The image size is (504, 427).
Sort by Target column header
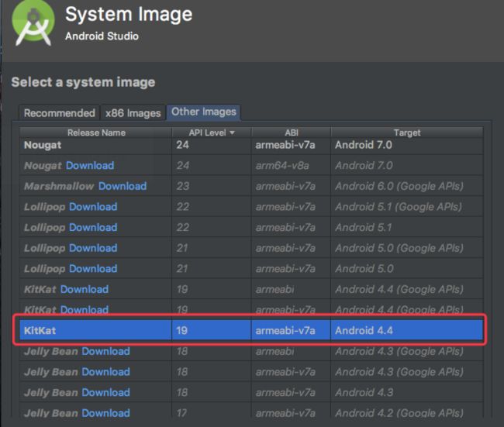point(407,133)
